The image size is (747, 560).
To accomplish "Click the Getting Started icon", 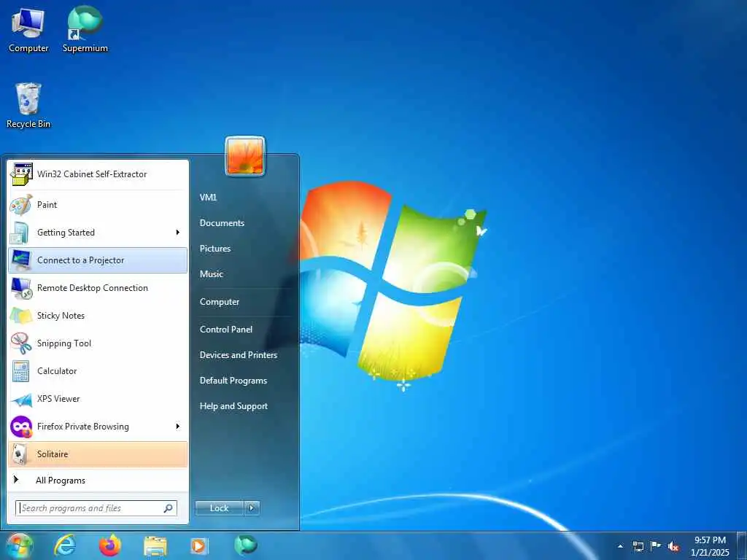I will click(x=20, y=233).
